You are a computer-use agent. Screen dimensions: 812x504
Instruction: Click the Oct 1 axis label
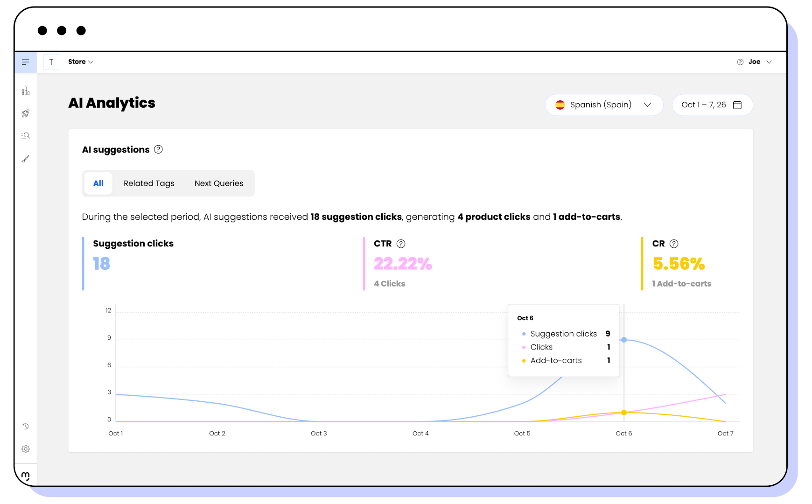point(116,434)
